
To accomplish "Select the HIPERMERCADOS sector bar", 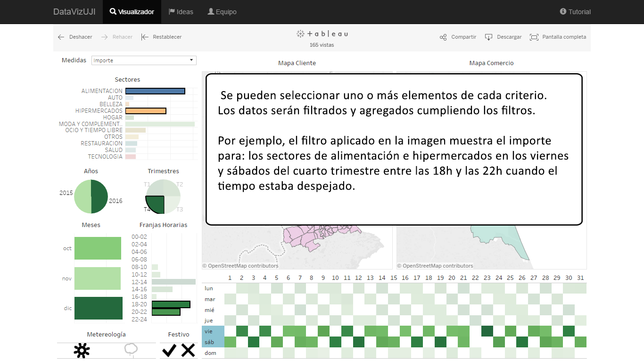I will pyautogui.click(x=146, y=111).
